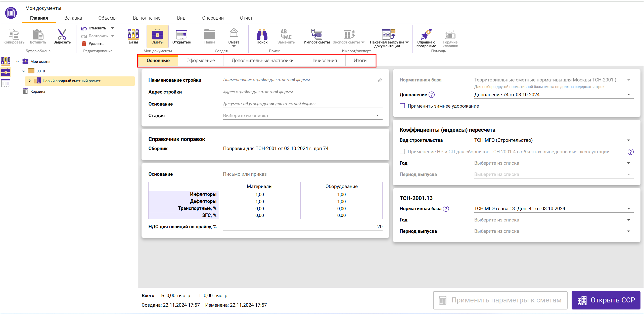Select Корзина in the tree
The width and height of the screenshot is (644, 314).
[x=38, y=92]
